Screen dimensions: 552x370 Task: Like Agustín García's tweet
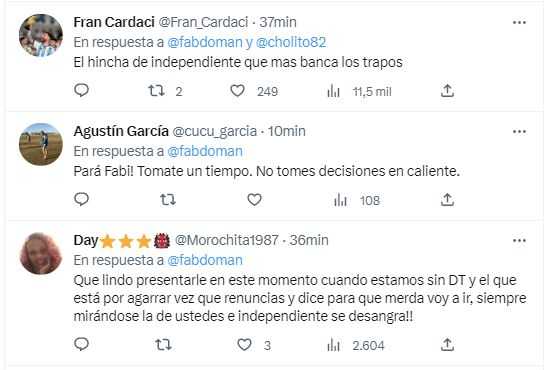coord(254,200)
